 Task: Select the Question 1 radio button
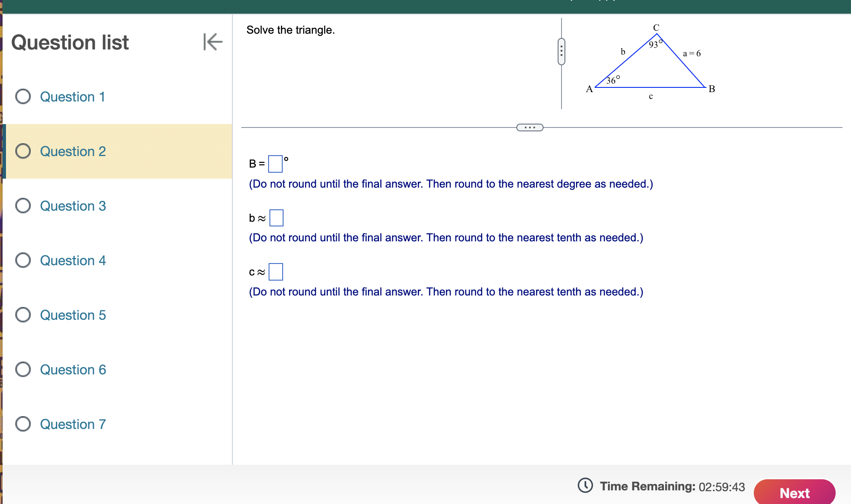coord(23,96)
